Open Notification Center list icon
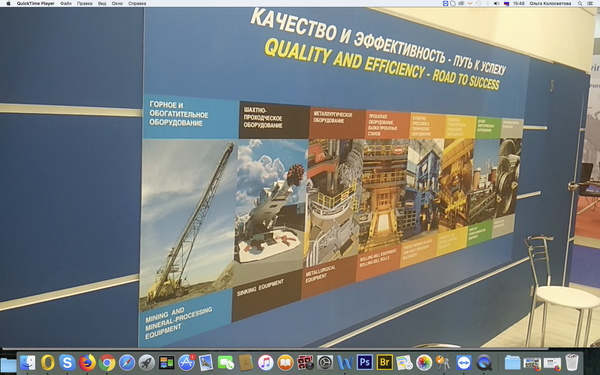Viewport: 600px width, 375px height. (590, 3)
